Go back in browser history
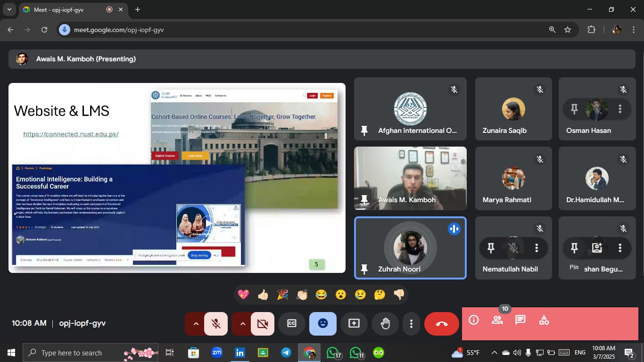Image resolution: width=644 pixels, height=362 pixels. tap(10, 30)
